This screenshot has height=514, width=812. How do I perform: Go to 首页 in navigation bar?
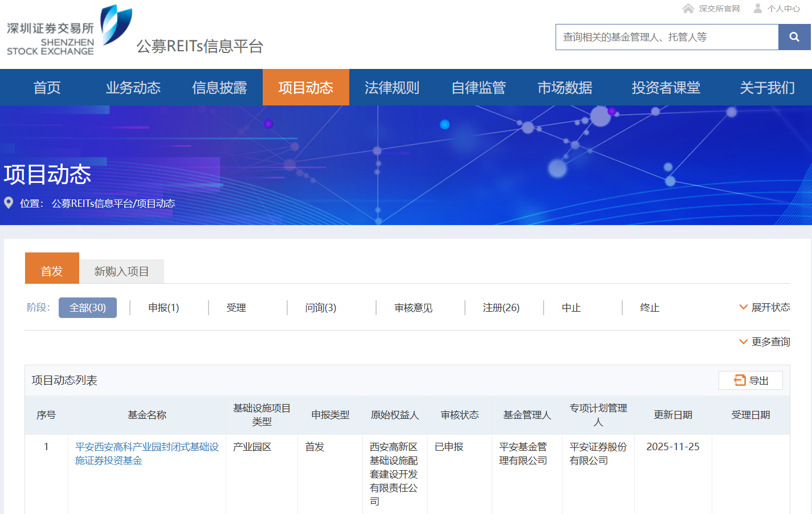[47, 87]
